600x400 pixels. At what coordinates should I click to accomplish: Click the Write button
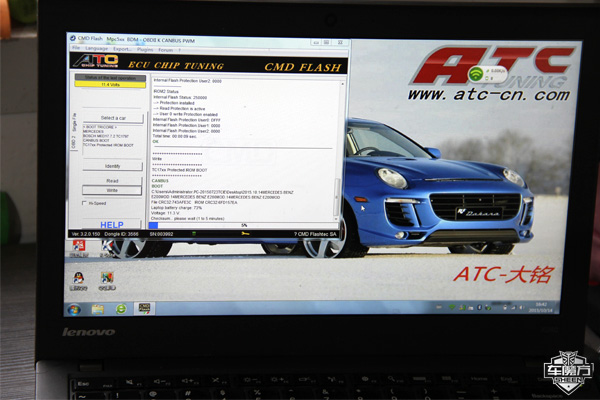click(x=112, y=190)
